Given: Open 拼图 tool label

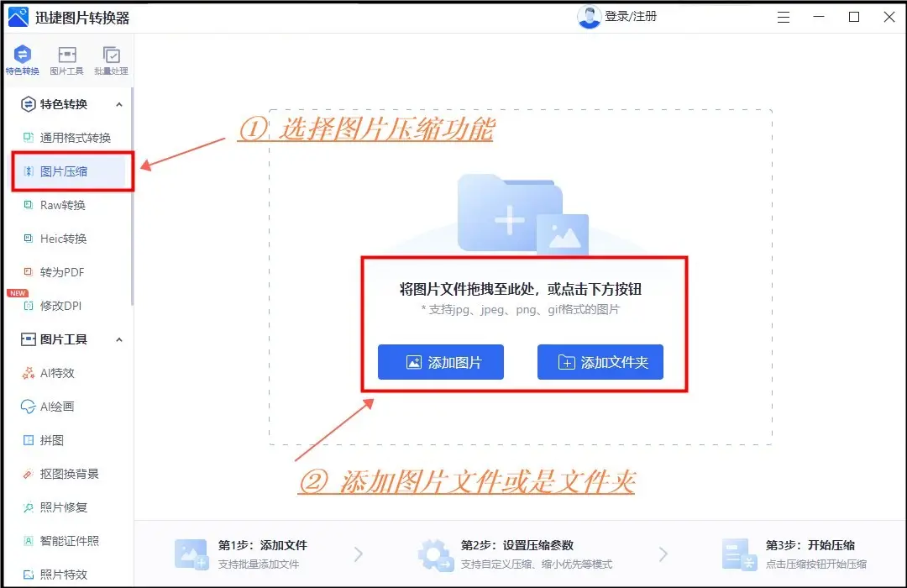Looking at the screenshot, I should coord(51,440).
